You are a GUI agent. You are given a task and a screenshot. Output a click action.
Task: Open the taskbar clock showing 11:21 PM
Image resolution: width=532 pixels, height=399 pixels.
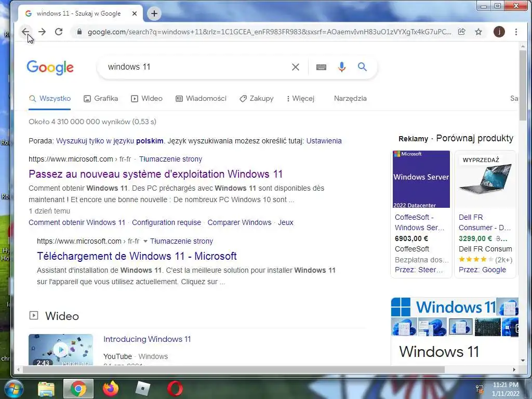[506, 389]
